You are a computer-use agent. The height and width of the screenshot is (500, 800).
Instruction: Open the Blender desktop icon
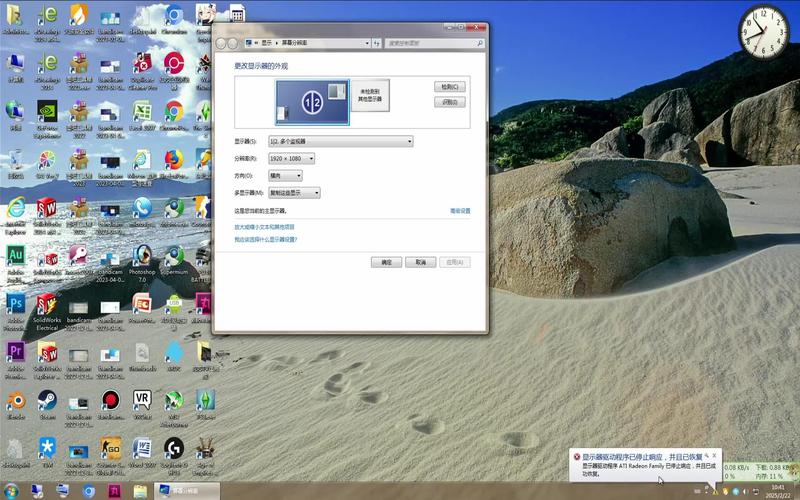coord(16,401)
